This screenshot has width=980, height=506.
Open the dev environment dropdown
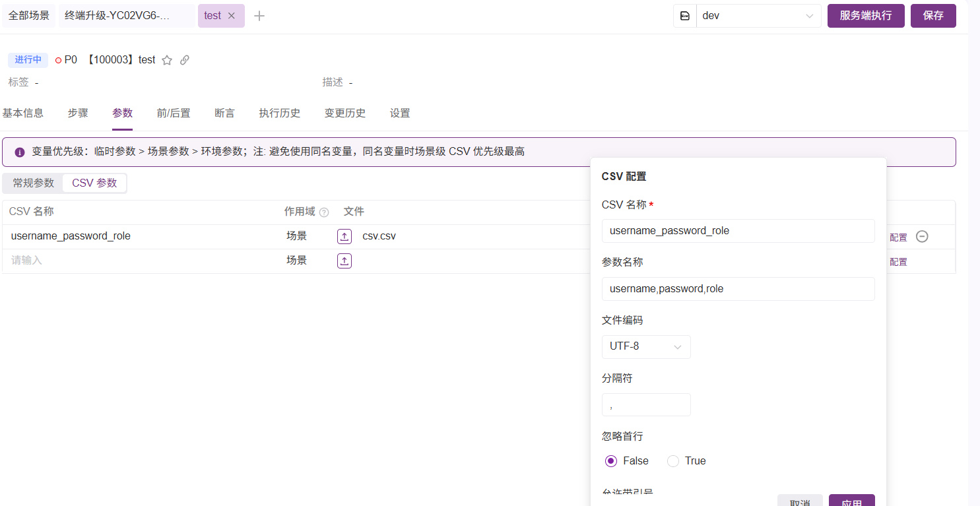click(x=758, y=16)
